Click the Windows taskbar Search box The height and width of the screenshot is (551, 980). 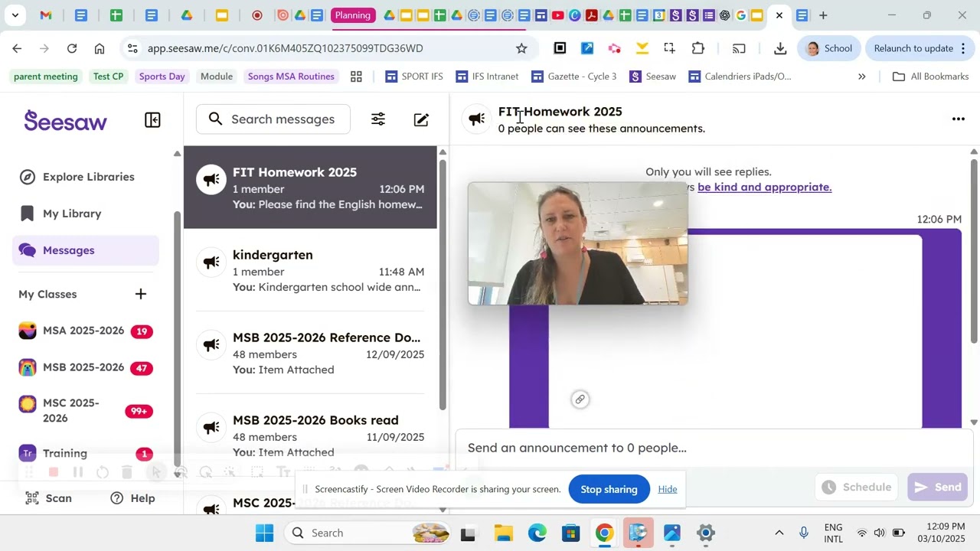tap(369, 533)
